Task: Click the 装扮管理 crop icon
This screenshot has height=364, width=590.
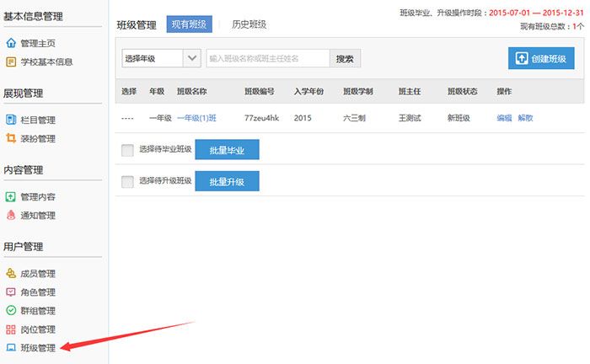Action: tap(11, 139)
